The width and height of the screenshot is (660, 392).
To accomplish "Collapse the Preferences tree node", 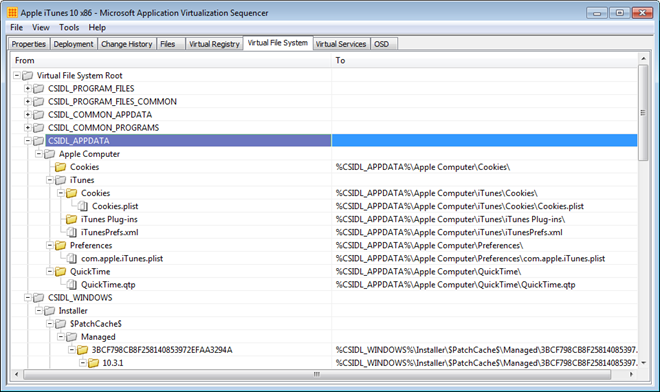I will click(50, 245).
